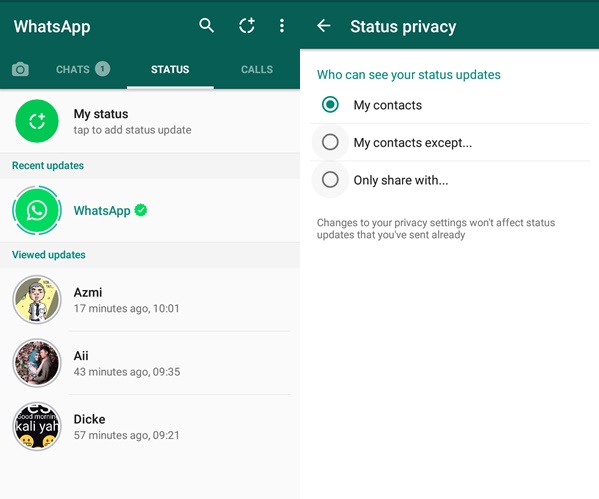The image size is (599, 499).
Task: Tap the Aii name row
Action: (81, 356)
